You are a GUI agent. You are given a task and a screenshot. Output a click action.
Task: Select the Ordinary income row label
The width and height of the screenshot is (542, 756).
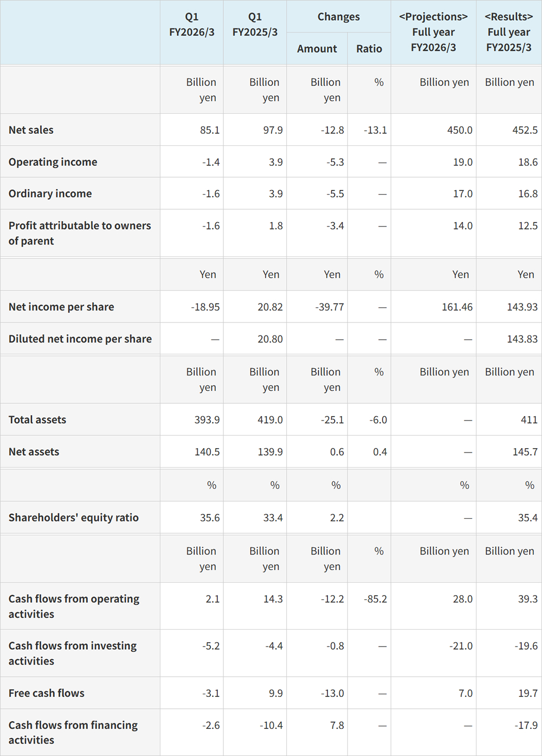coord(50,193)
